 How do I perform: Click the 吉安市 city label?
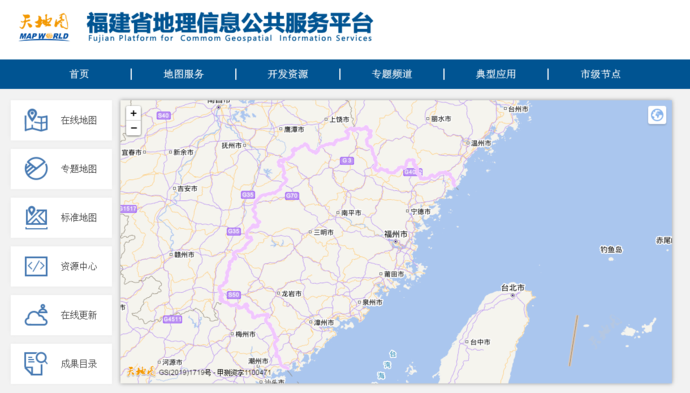click(187, 188)
